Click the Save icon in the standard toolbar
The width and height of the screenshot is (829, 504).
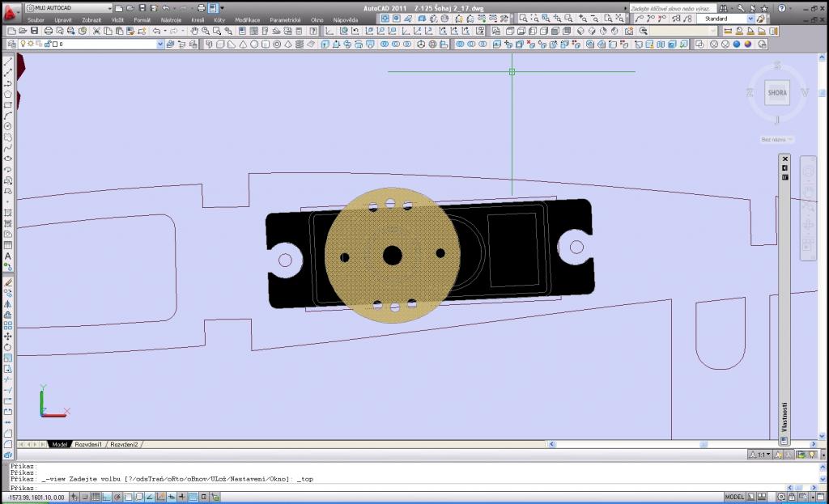[x=36, y=31]
